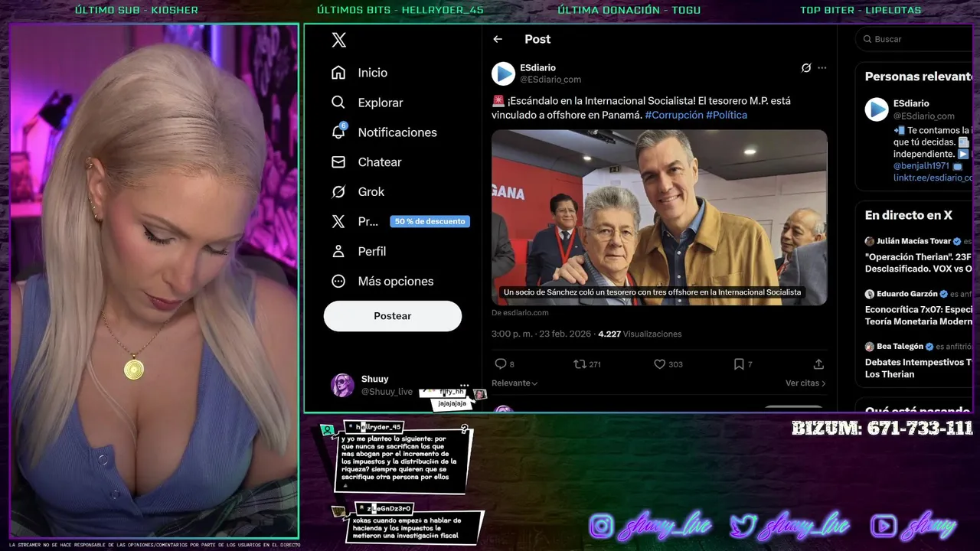The image size is (980, 551).
Task: Open Explorar search page
Action: coord(367,103)
